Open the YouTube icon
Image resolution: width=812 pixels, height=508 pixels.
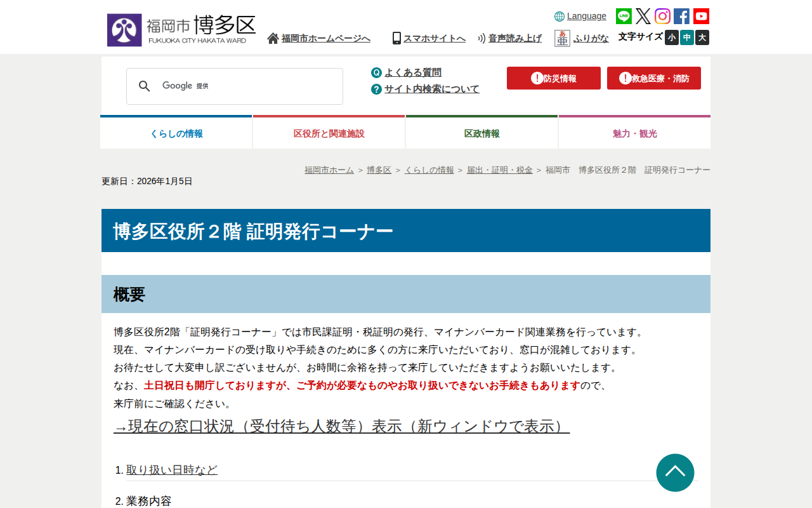tap(701, 16)
